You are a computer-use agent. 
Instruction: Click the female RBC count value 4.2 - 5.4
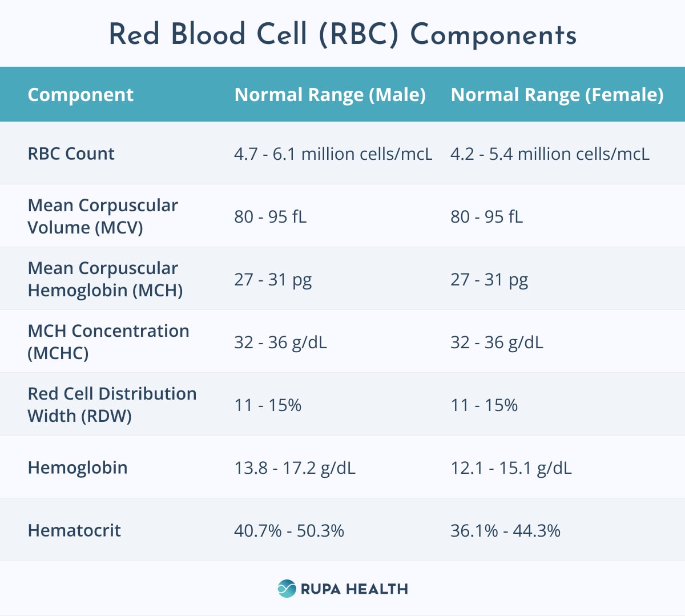tap(550, 154)
